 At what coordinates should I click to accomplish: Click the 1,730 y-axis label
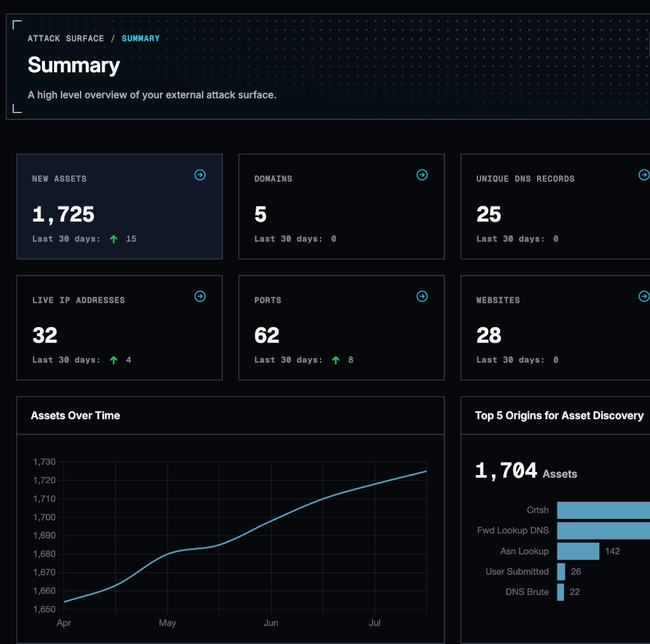click(44, 462)
